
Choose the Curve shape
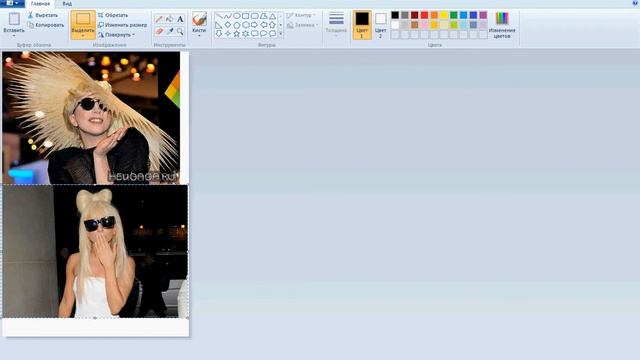(x=228, y=16)
